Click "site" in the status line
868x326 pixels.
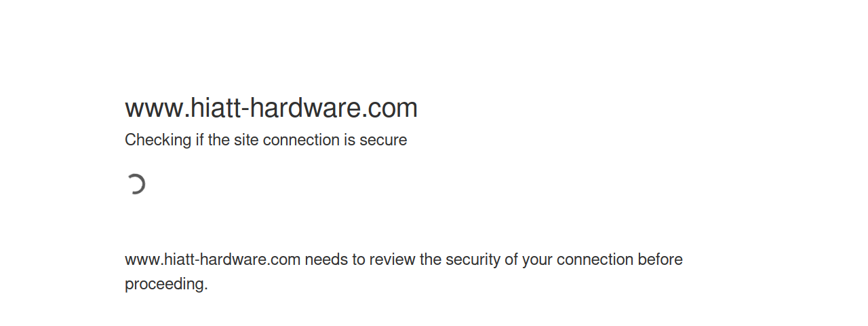(x=246, y=140)
